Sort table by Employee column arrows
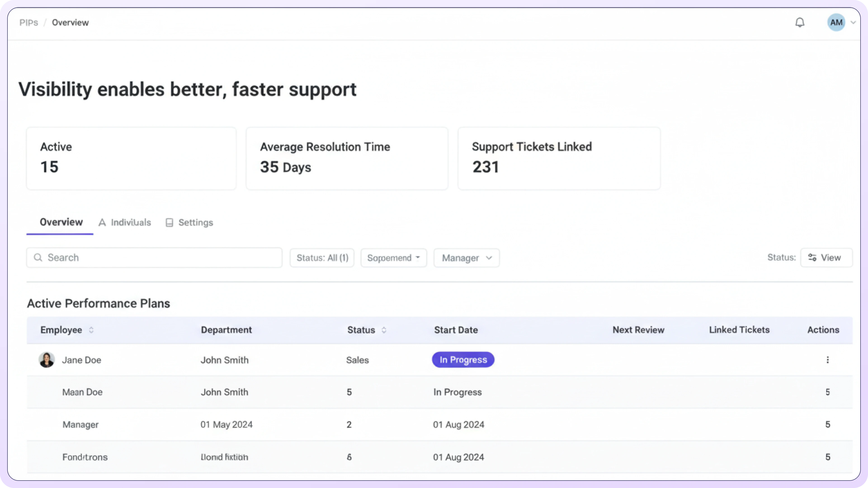Viewport: 868px width, 488px height. coord(91,330)
